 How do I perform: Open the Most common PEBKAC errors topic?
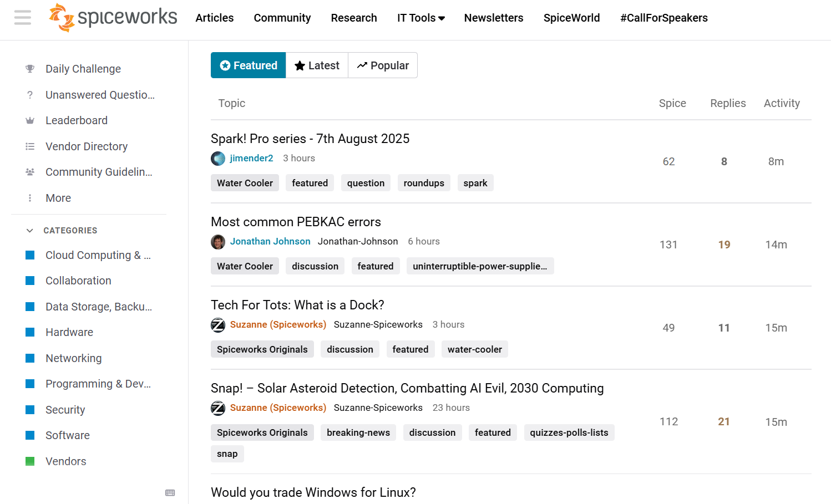point(296,222)
